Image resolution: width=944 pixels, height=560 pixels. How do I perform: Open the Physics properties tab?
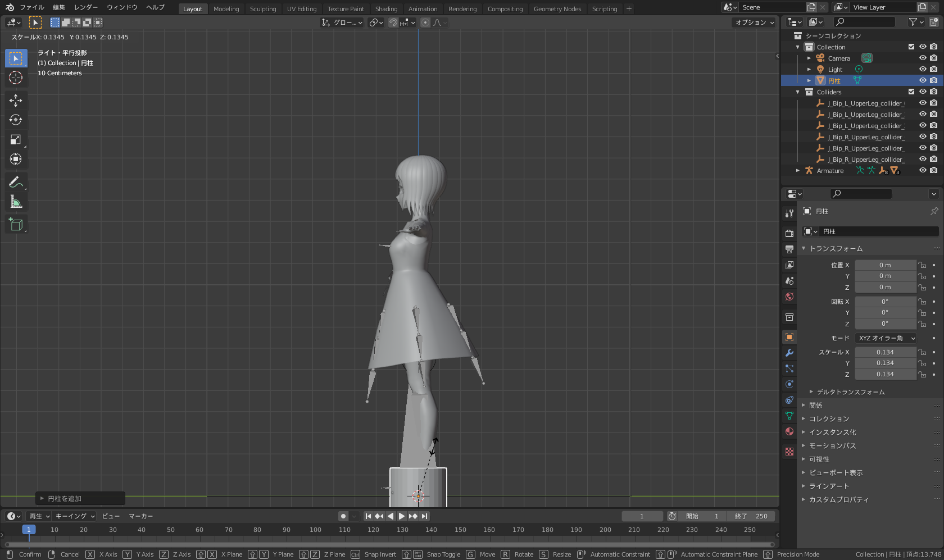[x=789, y=384]
